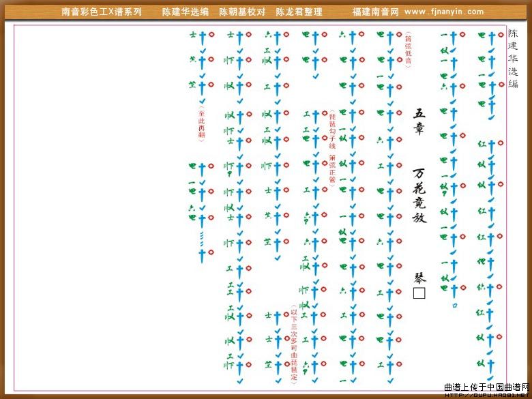Click 陈朝基校对 in the header
The image size is (532, 399).
[x=242, y=12]
